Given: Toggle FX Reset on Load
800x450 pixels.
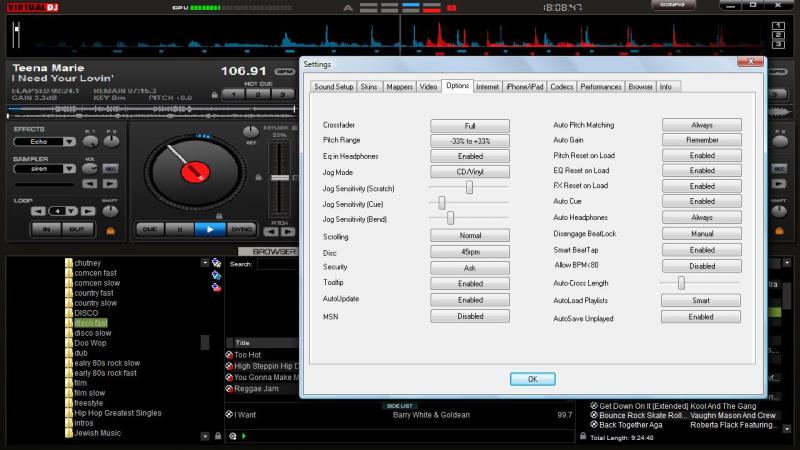Looking at the screenshot, I should (x=702, y=186).
